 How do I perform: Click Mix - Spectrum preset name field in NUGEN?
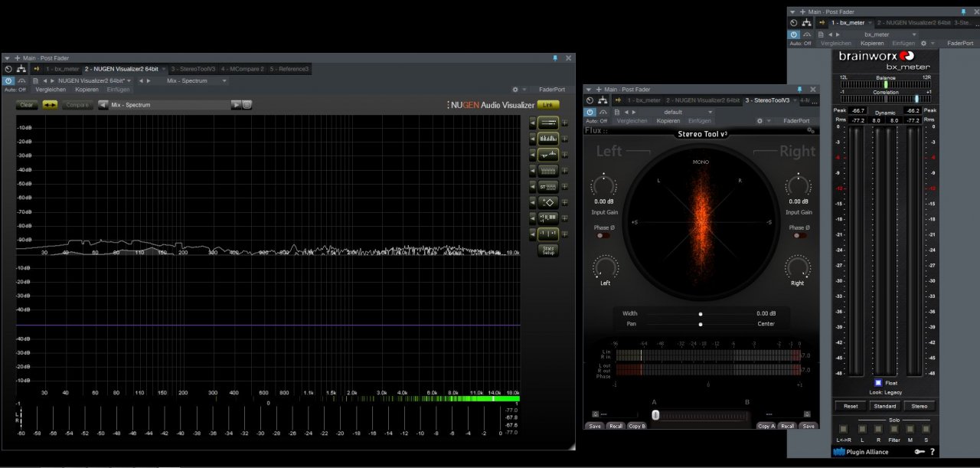point(170,105)
